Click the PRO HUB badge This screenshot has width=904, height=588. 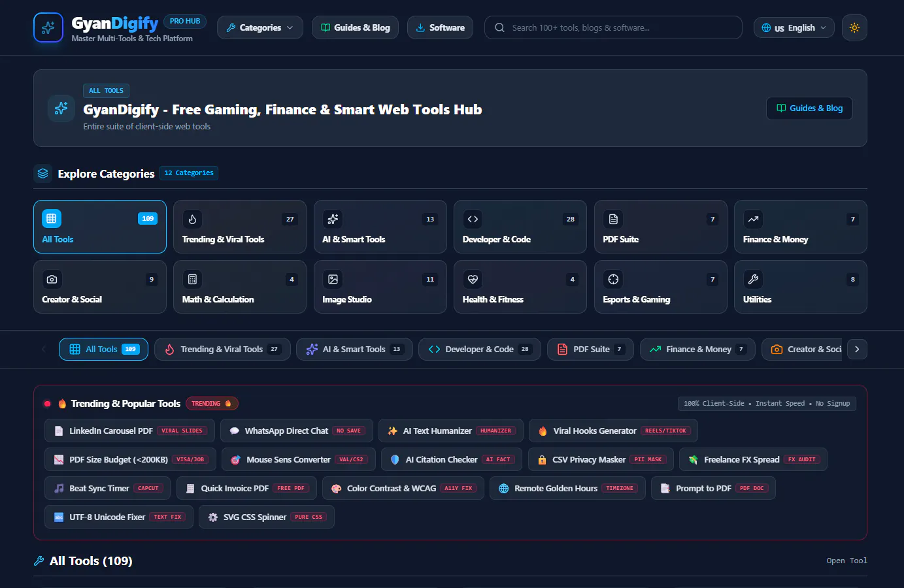[x=185, y=22]
